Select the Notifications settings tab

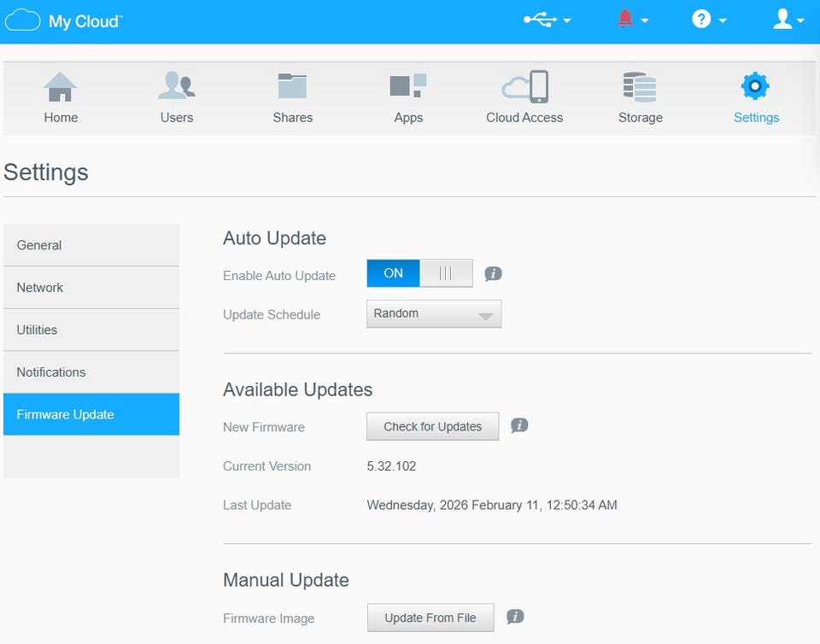tap(91, 372)
